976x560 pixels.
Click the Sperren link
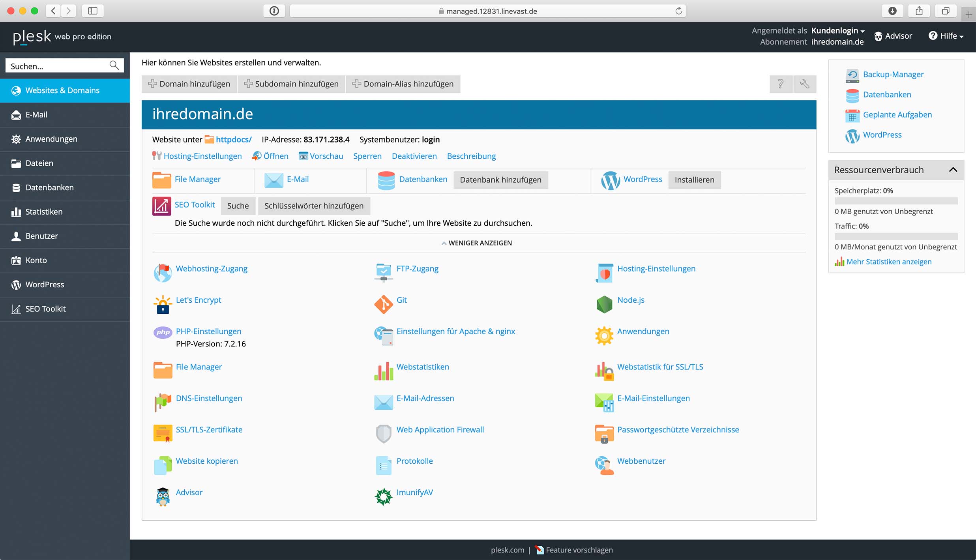point(367,156)
